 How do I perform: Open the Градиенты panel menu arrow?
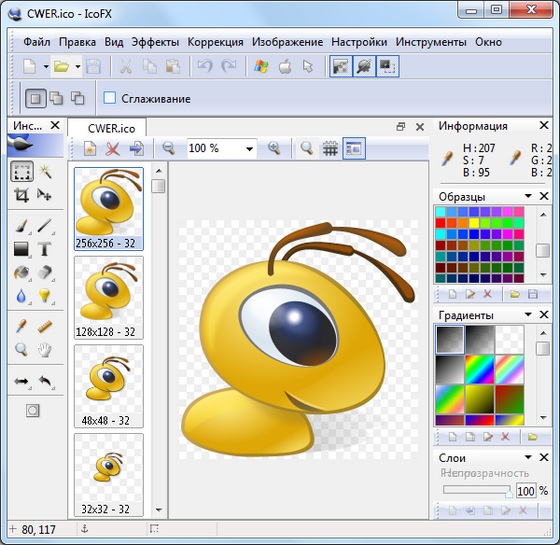pyautogui.click(x=528, y=315)
